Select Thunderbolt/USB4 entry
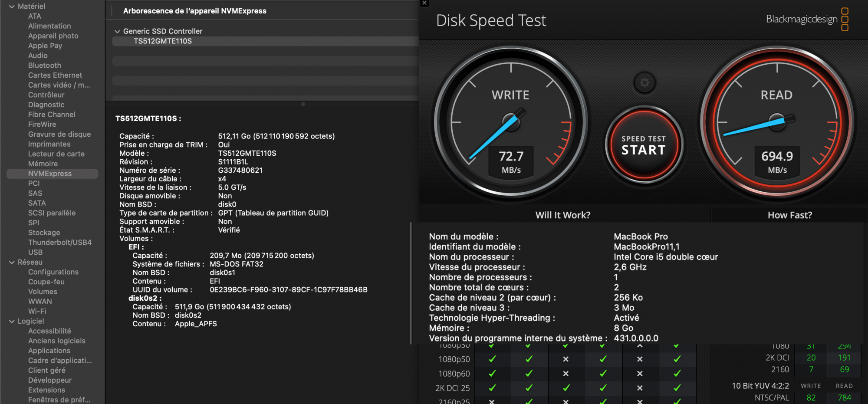868x404 pixels. (60, 242)
